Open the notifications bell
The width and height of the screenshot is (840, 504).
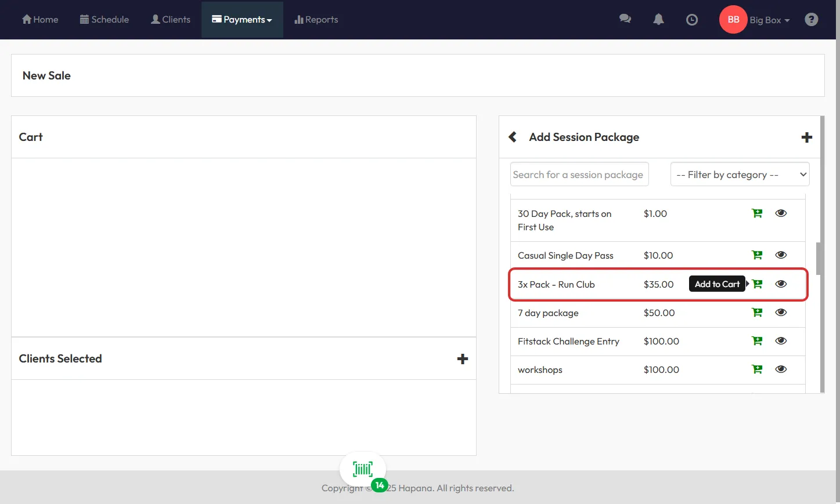click(x=658, y=19)
